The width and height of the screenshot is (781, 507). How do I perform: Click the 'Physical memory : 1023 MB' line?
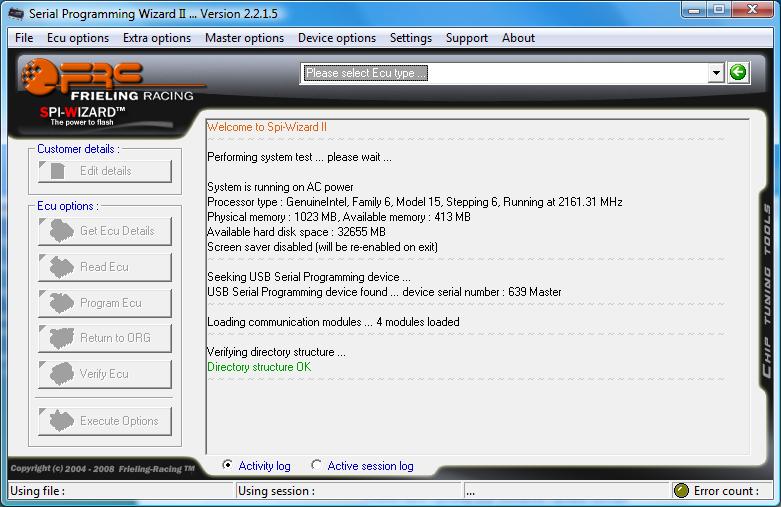[x=339, y=217]
